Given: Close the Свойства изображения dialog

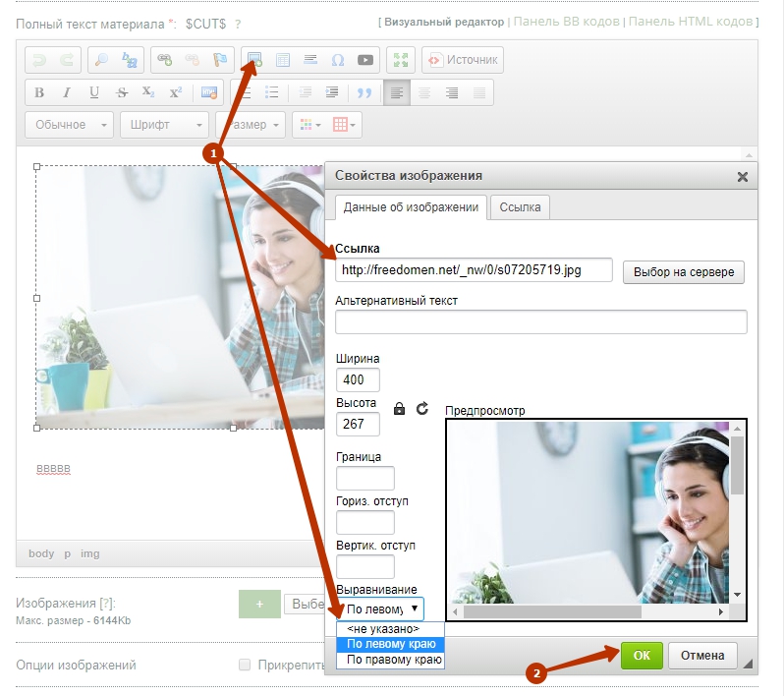Looking at the screenshot, I should [x=743, y=177].
